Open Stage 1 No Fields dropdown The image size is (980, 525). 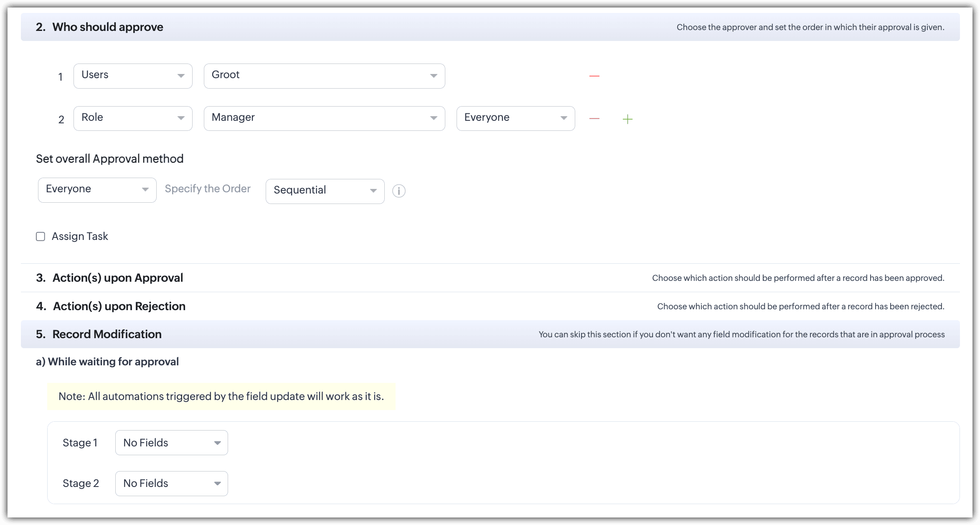pos(171,443)
